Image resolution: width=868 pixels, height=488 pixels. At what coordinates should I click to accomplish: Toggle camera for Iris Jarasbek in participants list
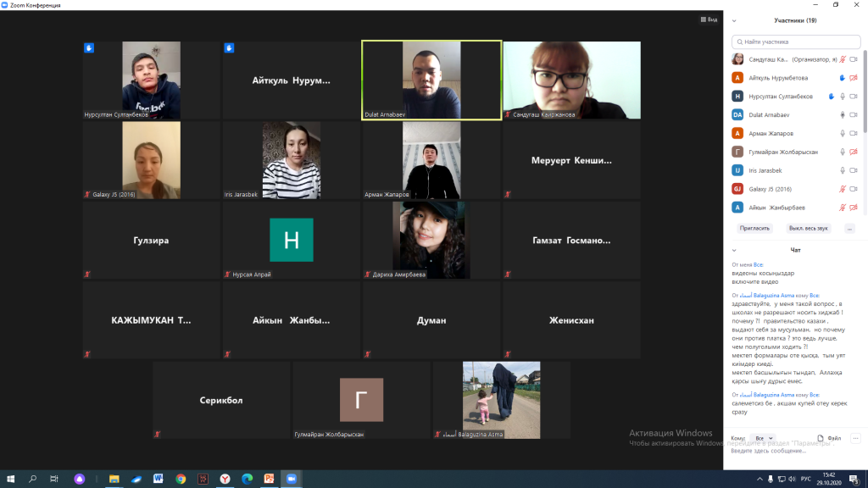click(854, 170)
